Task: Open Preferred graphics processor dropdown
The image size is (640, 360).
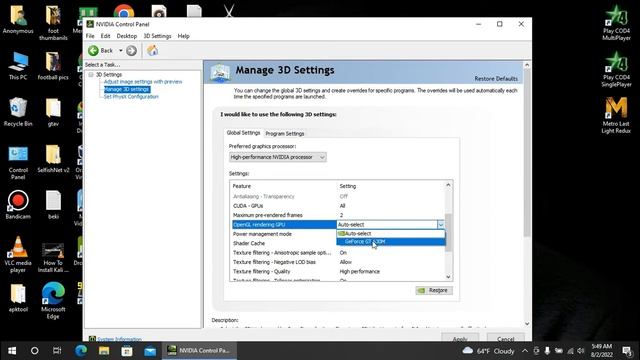Action: (x=278, y=157)
